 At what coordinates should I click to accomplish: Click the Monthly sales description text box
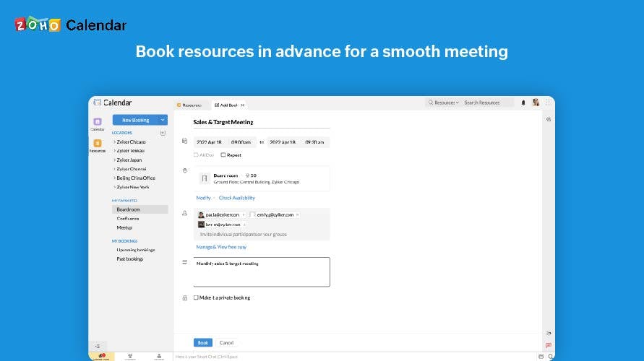point(262,272)
